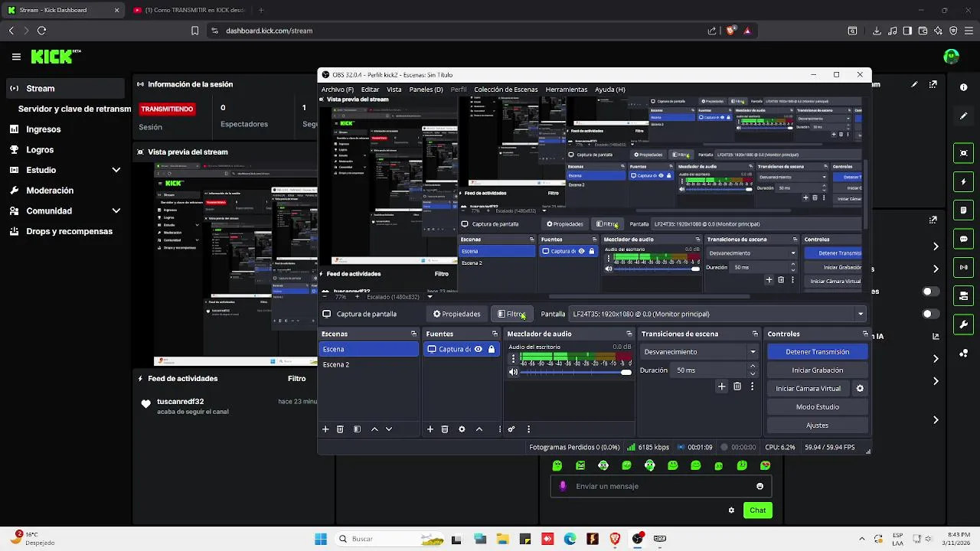
Task: Expand the Comunidad sidebar section
Action: point(116,210)
